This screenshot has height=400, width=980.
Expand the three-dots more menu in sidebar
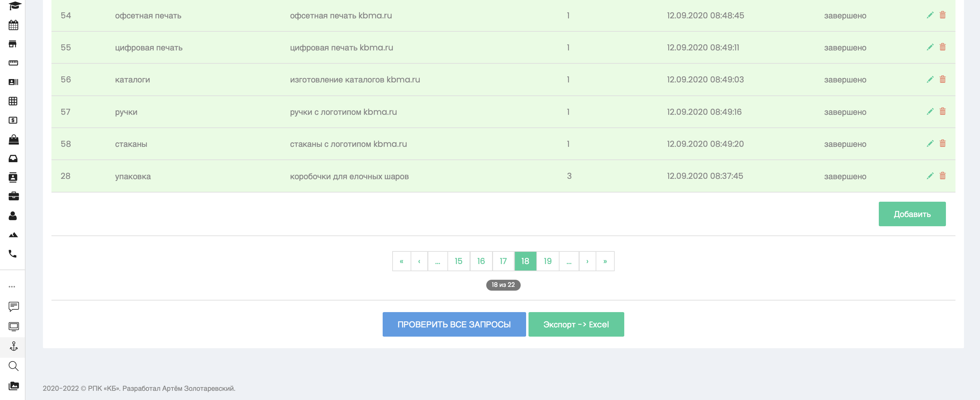click(x=12, y=287)
